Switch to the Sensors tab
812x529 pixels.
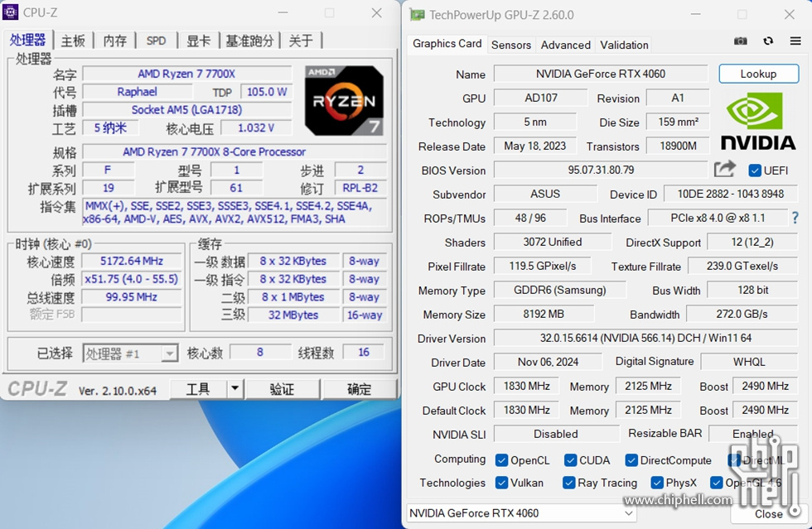(511, 45)
